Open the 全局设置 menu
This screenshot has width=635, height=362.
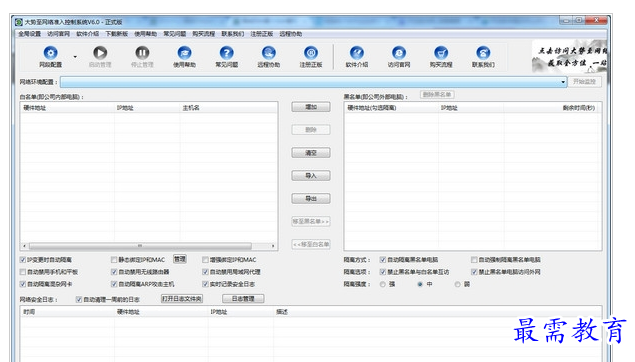point(30,34)
